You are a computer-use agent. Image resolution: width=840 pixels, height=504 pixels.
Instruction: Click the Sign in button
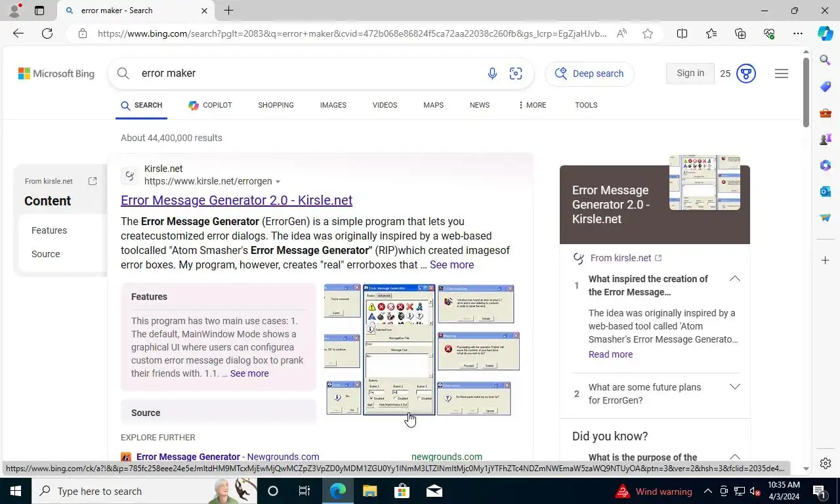[690, 73]
